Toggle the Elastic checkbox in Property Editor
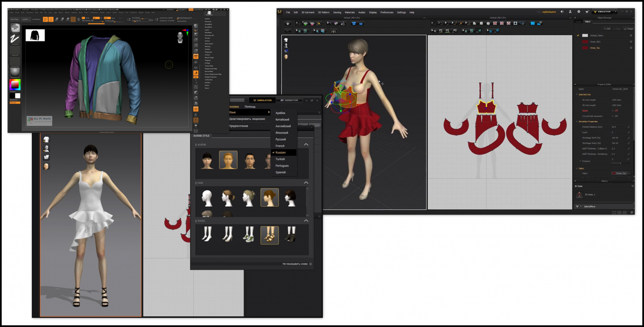This screenshot has width=644, height=327. (613, 111)
